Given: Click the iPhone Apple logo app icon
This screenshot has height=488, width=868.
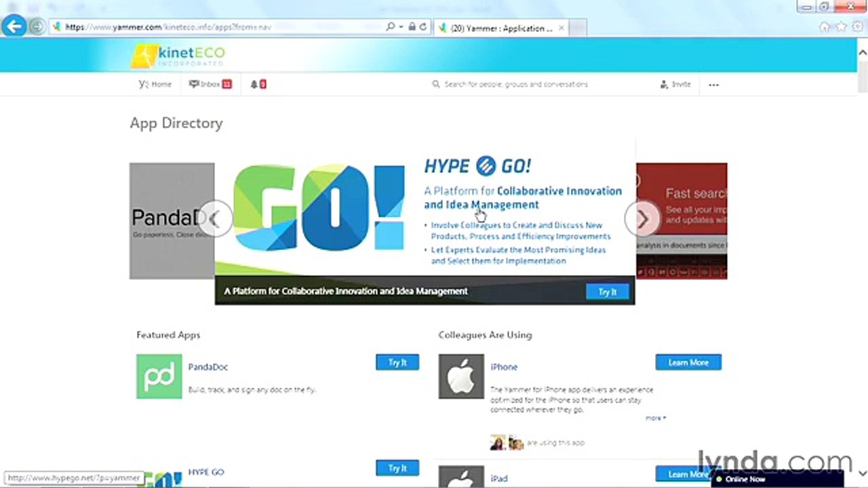Looking at the screenshot, I should (x=461, y=376).
